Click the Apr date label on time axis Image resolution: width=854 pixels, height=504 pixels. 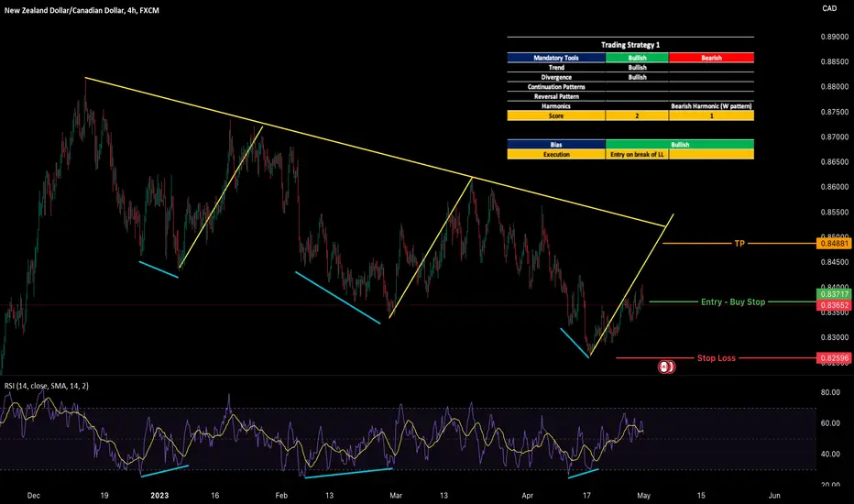(527, 495)
